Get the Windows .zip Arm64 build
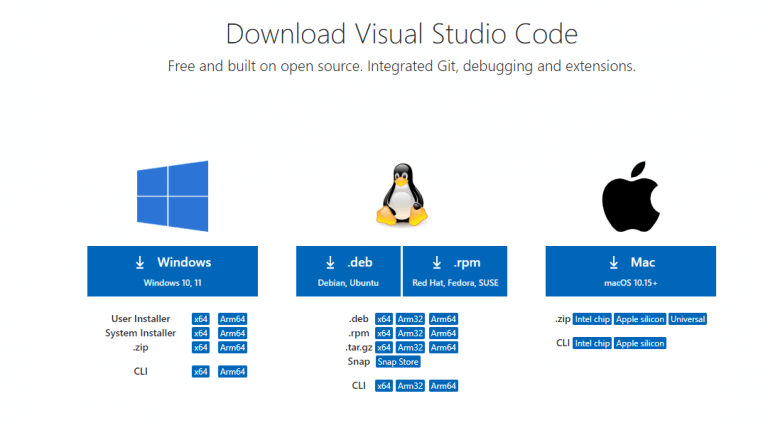Image resolution: width=768 pixels, height=428 pixels. pos(232,347)
